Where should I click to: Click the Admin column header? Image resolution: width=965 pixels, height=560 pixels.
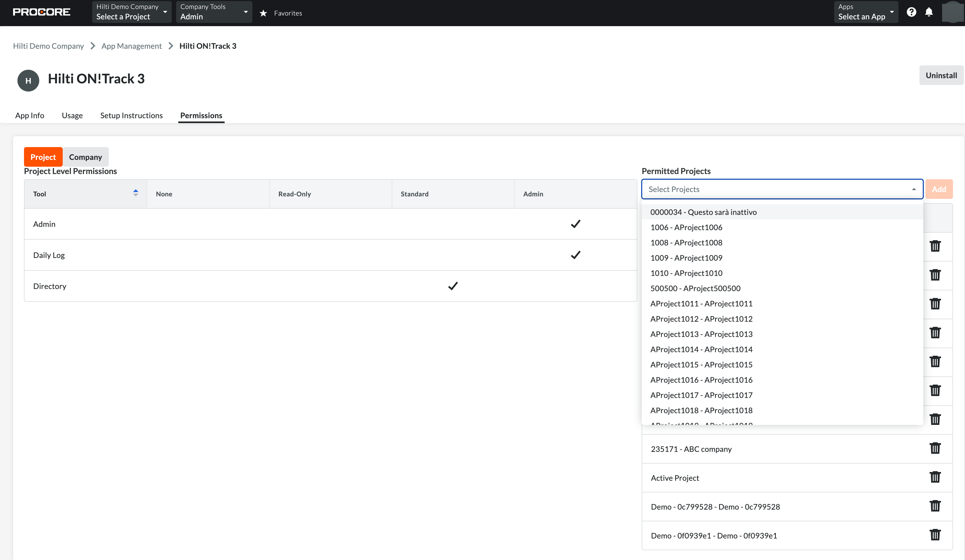tap(575, 194)
